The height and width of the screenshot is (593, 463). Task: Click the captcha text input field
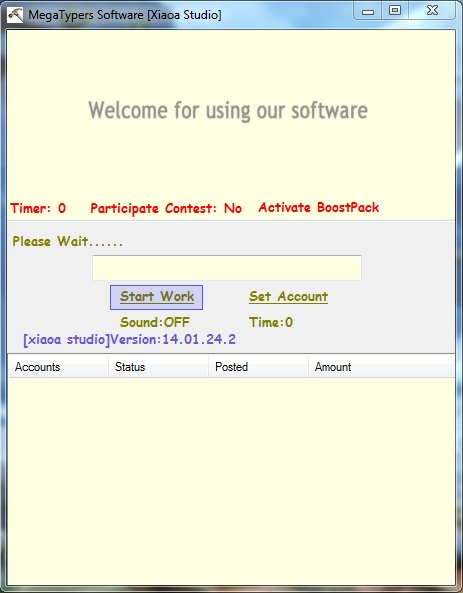[x=227, y=268]
